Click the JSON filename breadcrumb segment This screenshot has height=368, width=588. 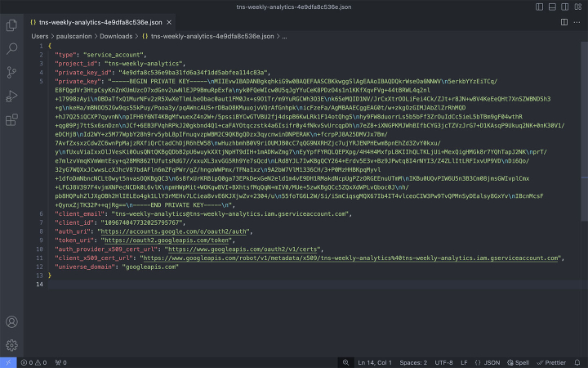(212, 36)
